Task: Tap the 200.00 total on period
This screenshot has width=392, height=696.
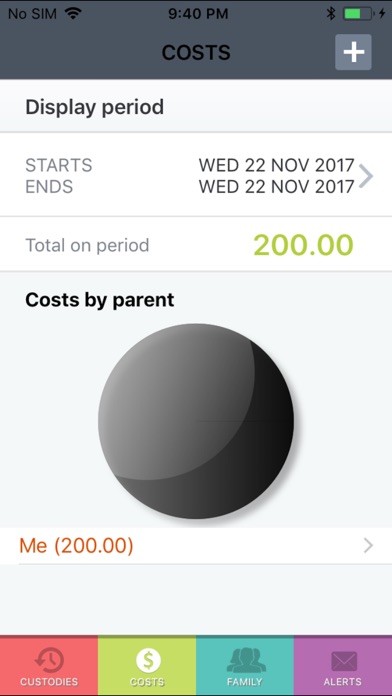Action: (x=303, y=245)
